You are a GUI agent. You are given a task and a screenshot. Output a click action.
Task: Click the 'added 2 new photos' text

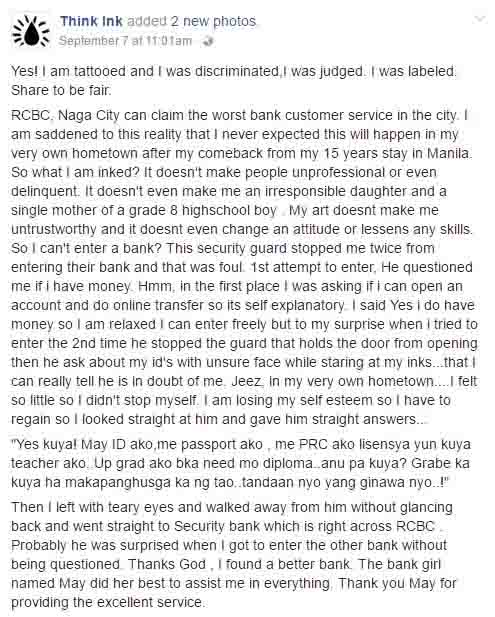point(192,21)
